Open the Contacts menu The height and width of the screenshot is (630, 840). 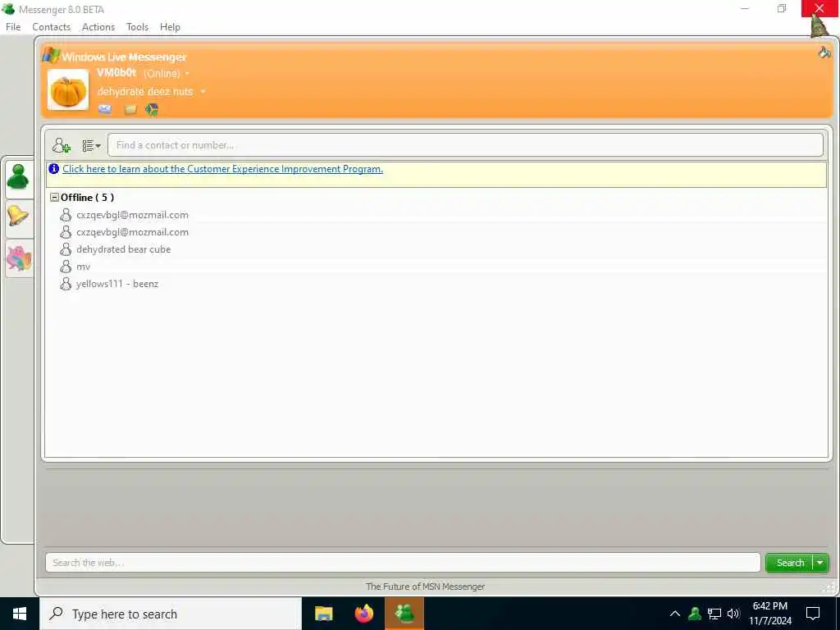tap(51, 27)
